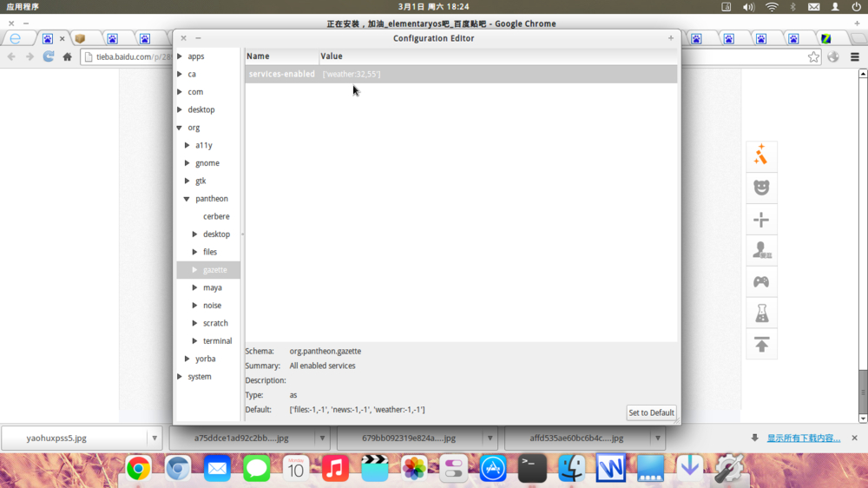Click the power icon in top panel
Viewport: 868px width, 488px height.
pos(857,7)
